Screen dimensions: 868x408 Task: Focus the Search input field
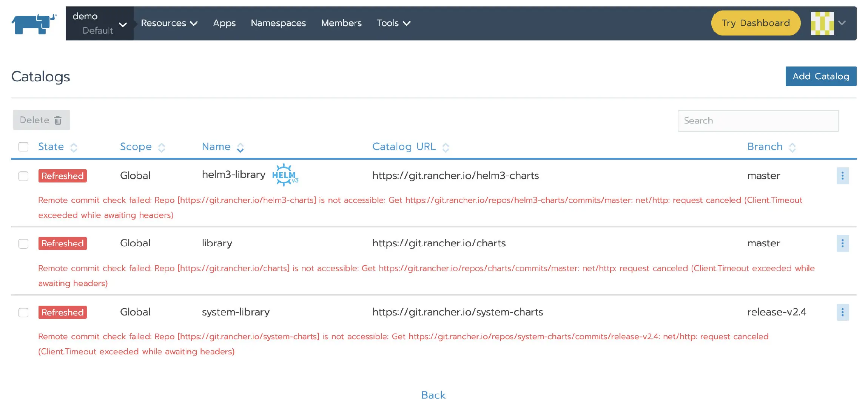758,121
